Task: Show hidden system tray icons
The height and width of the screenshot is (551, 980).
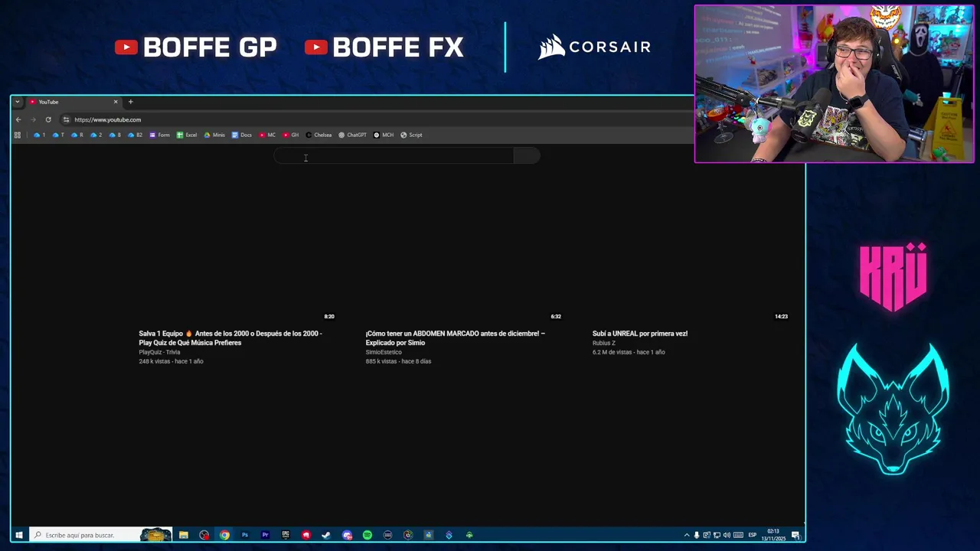Action: 687,535
